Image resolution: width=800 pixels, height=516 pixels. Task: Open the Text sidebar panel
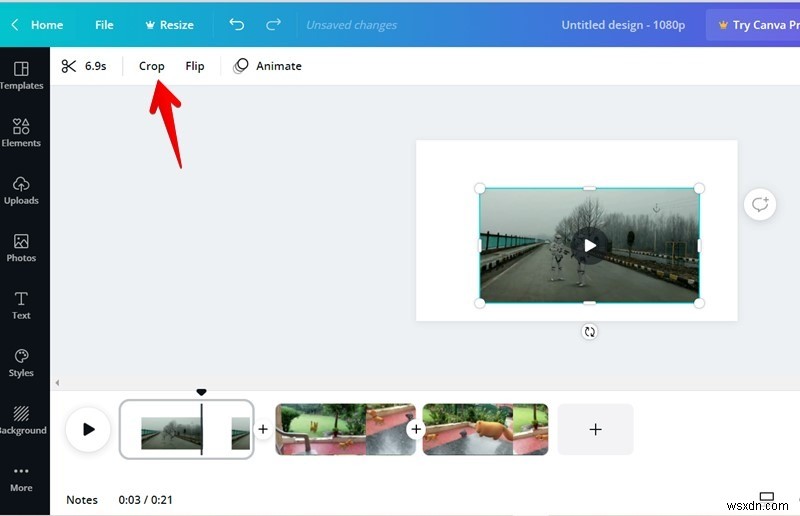pyautogui.click(x=21, y=305)
